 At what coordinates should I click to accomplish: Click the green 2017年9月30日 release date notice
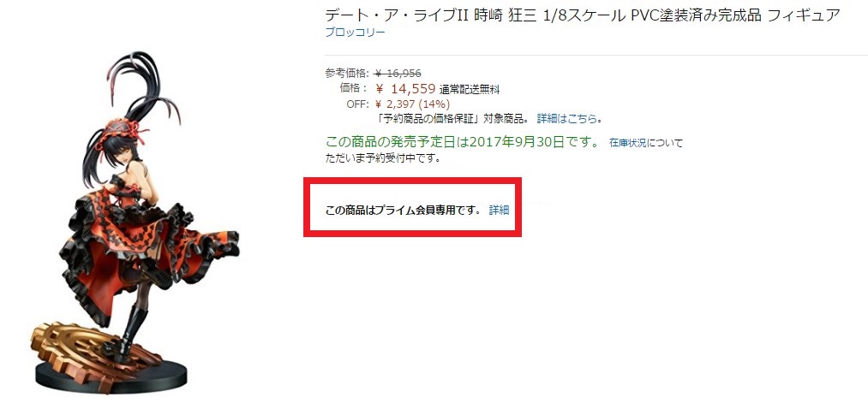click(x=462, y=142)
